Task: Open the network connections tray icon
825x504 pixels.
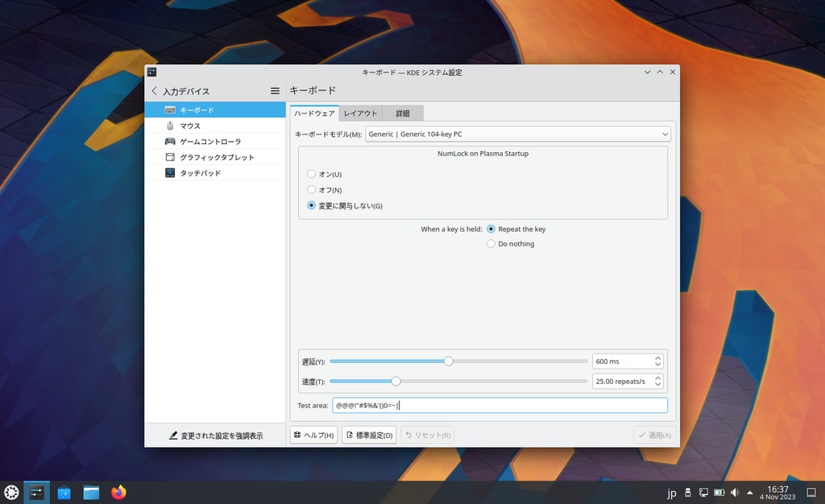Action: 703,493
